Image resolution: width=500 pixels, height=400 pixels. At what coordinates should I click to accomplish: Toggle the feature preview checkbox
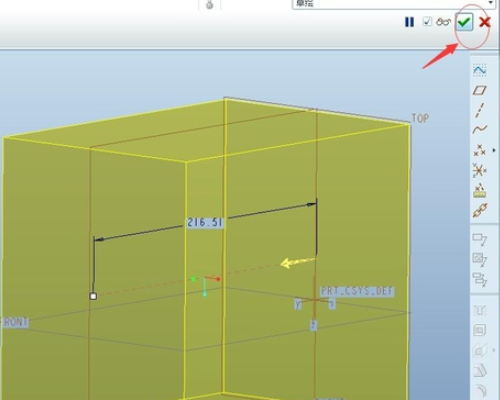tap(427, 22)
